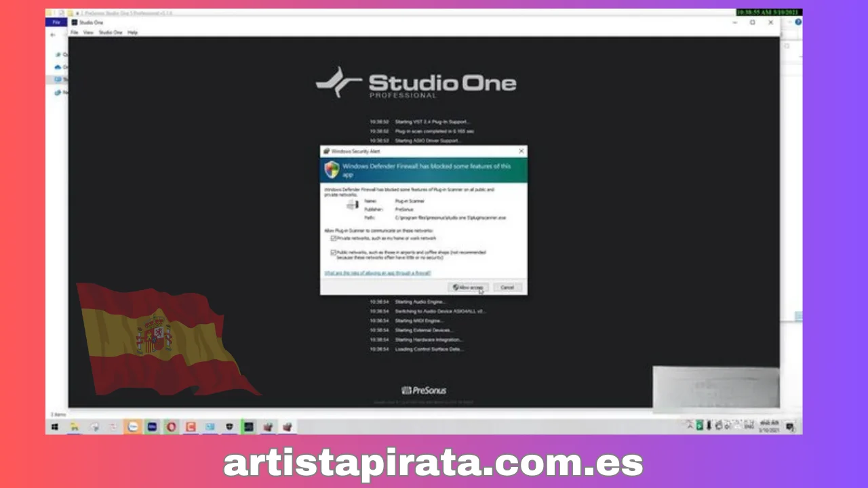This screenshot has height=488, width=868.
Task: Click the taskbar clock and date
Action: tap(770, 427)
